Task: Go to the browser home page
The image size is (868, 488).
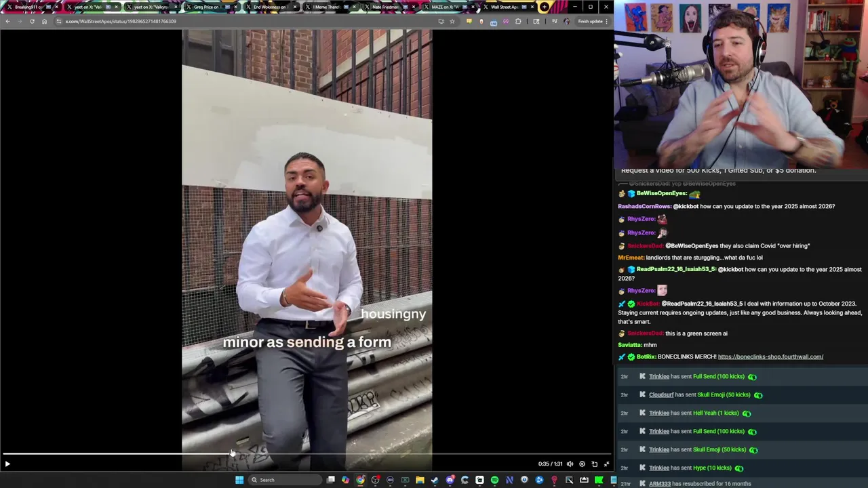Action: pos(44,21)
